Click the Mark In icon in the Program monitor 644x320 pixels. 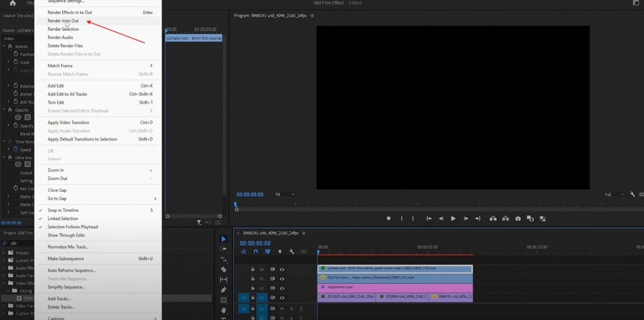point(402,218)
